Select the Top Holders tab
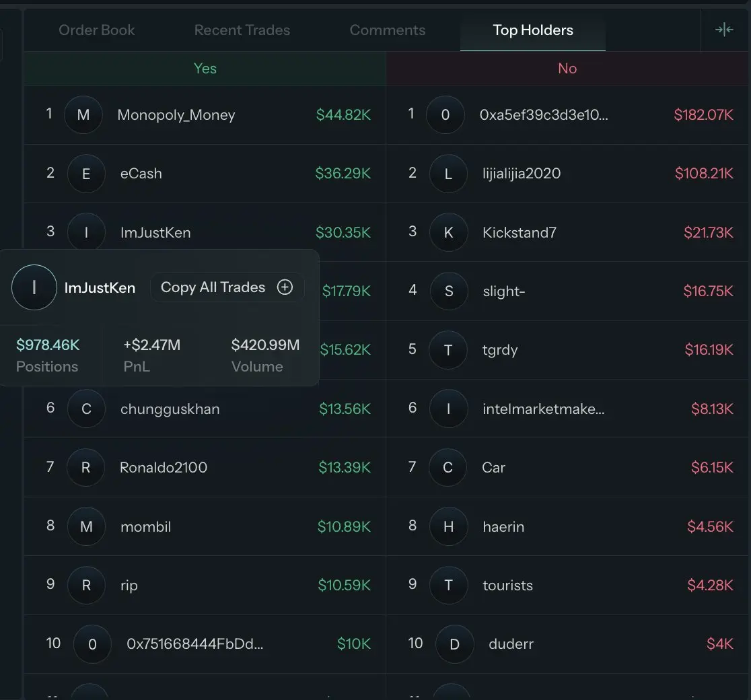Image resolution: width=751 pixels, height=700 pixels. pyautogui.click(x=532, y=30)
